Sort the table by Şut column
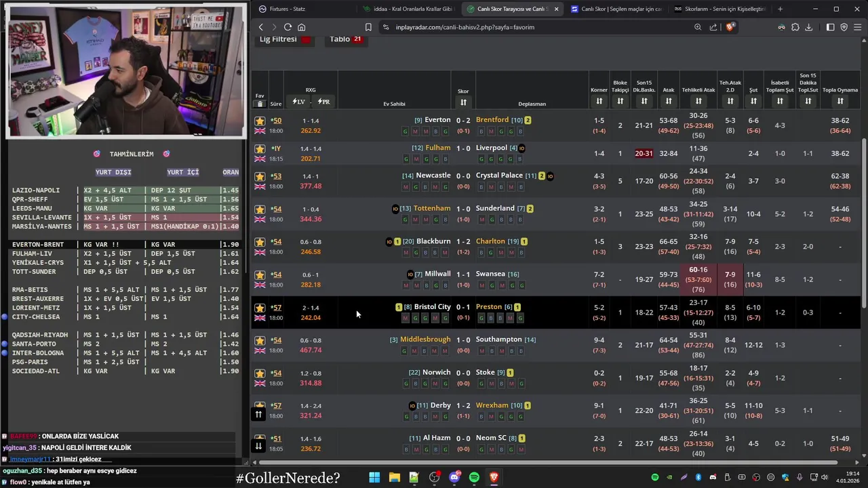 (x=753, y=101)
